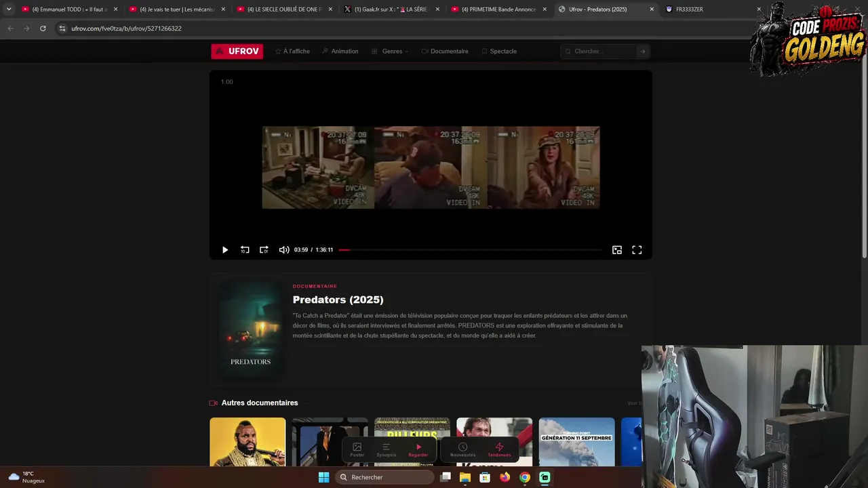Expand the Genres dropdown menu
Screen dimensions: 868x488
click(390, 52)
